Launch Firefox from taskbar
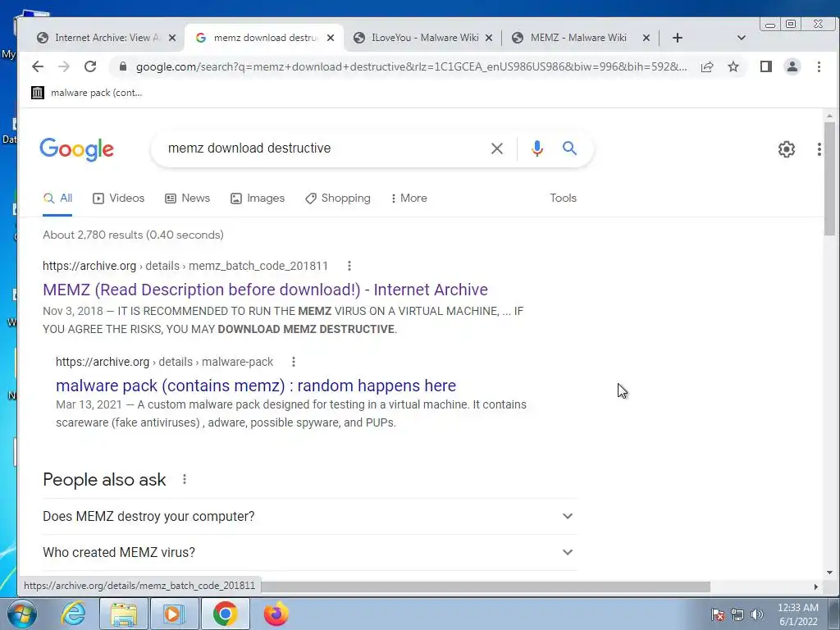 click(x=276, y=614)
